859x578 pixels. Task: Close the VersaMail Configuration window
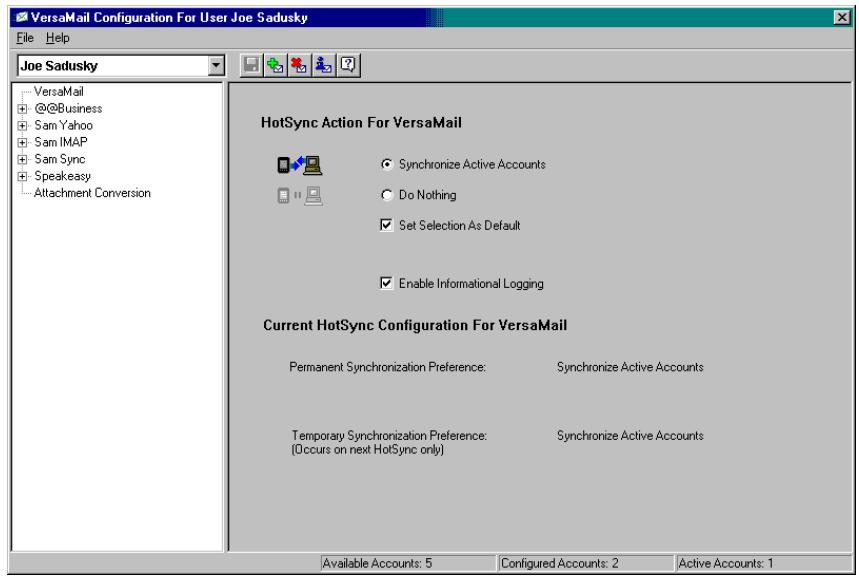842,18
